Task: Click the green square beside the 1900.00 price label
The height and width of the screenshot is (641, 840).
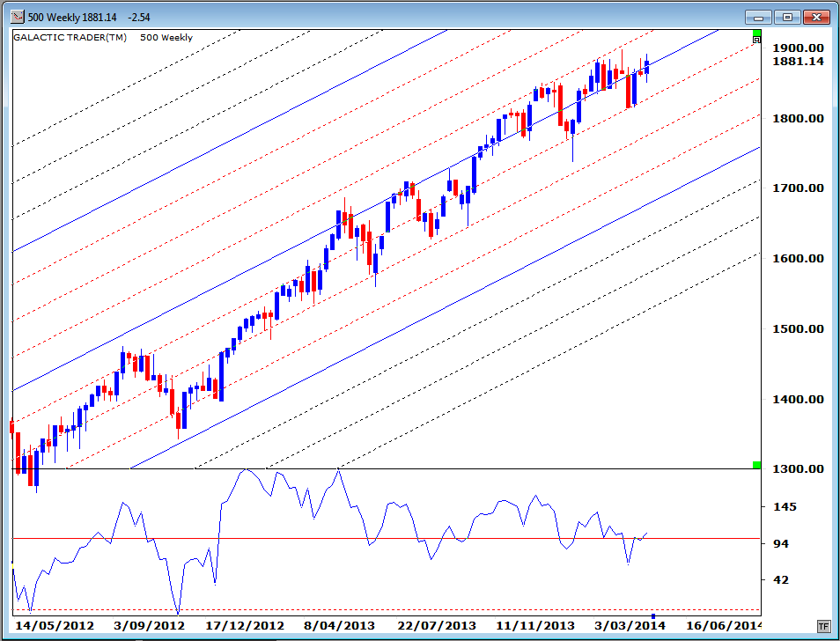Action: tap(756, 33)
